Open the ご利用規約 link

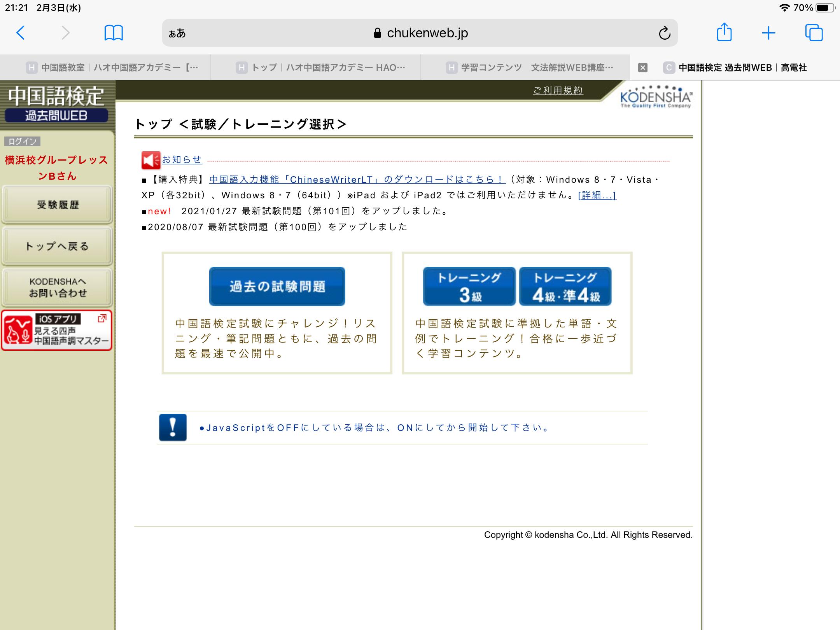[x=558, y=91]
